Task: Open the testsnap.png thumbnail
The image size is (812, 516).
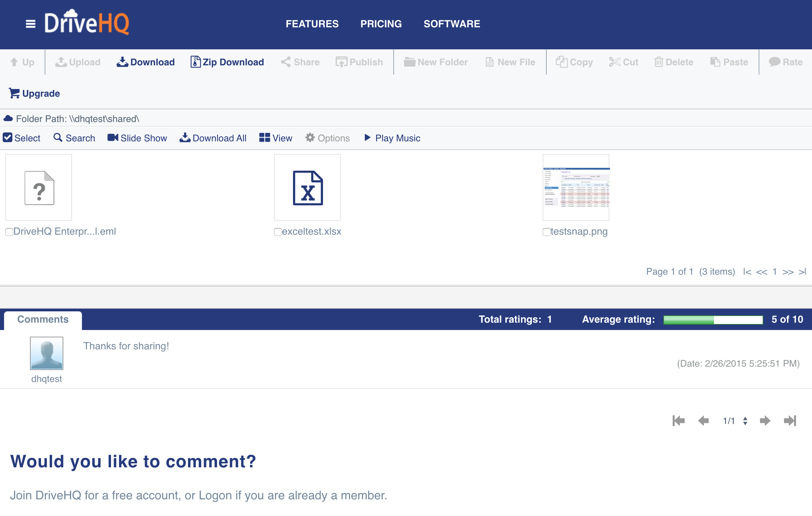Action: point(576,188)
